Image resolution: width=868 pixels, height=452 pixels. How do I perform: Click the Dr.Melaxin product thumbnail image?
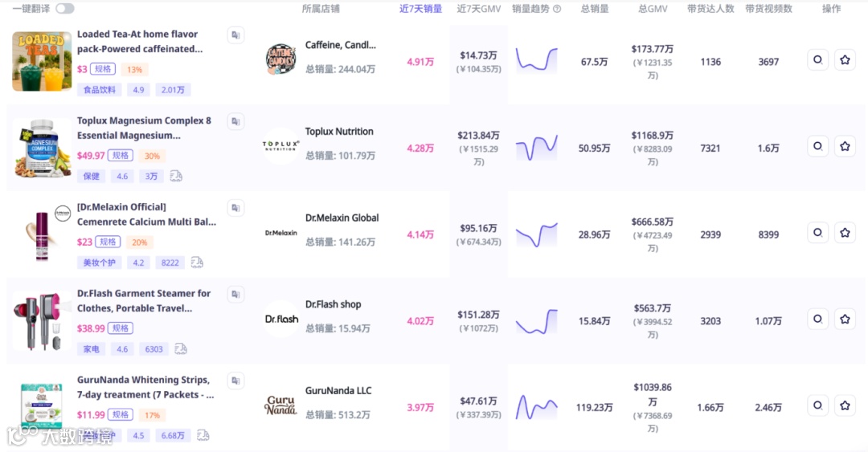tap(42, 234)
